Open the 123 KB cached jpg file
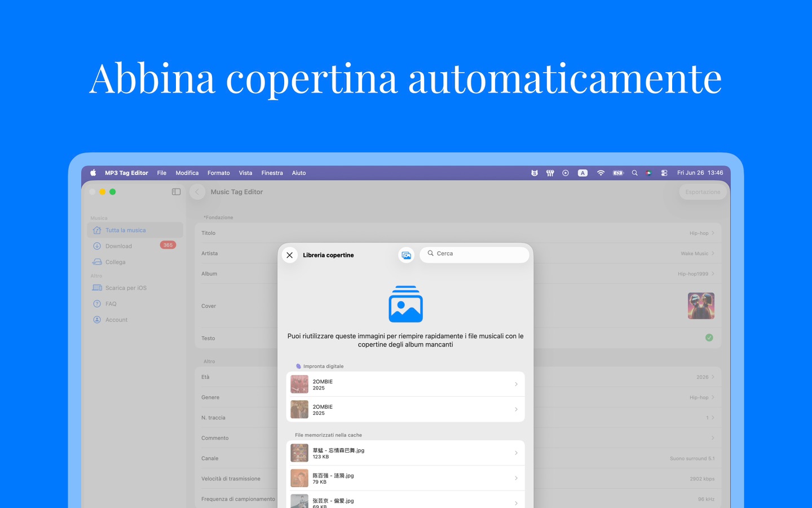 405,453
